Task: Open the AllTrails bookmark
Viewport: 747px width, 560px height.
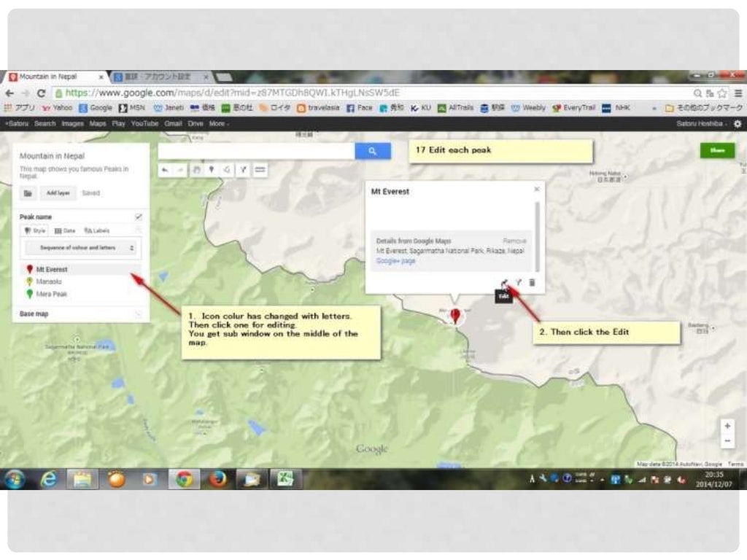Action: pyautogui.click(x=456, y=108)
